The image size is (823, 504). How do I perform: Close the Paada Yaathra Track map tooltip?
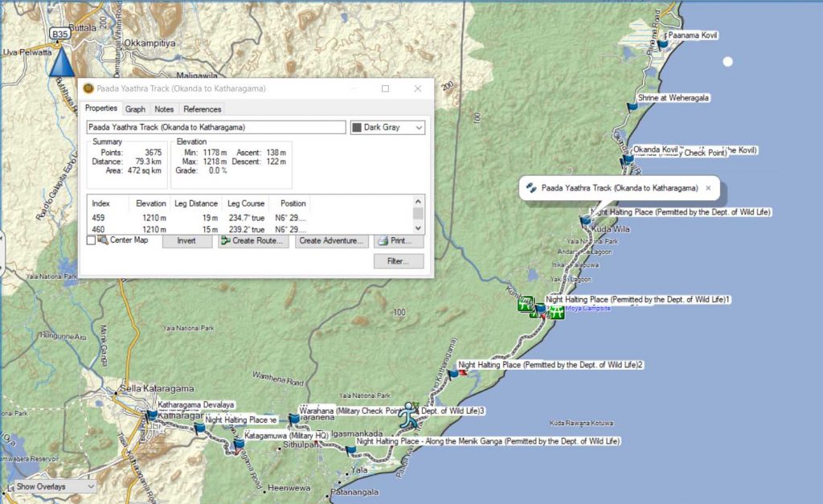(x=708, y=188)
